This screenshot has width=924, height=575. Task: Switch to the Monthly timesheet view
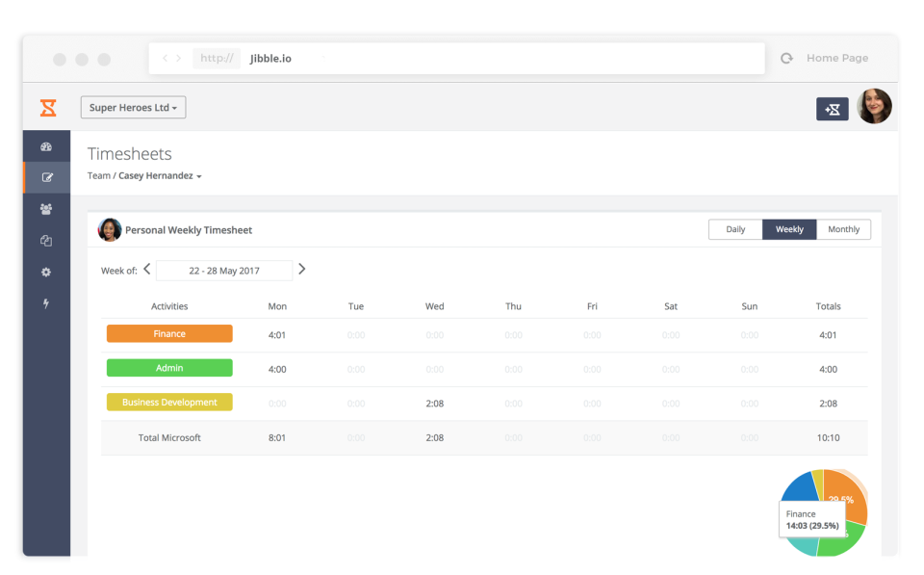(843, 229)
